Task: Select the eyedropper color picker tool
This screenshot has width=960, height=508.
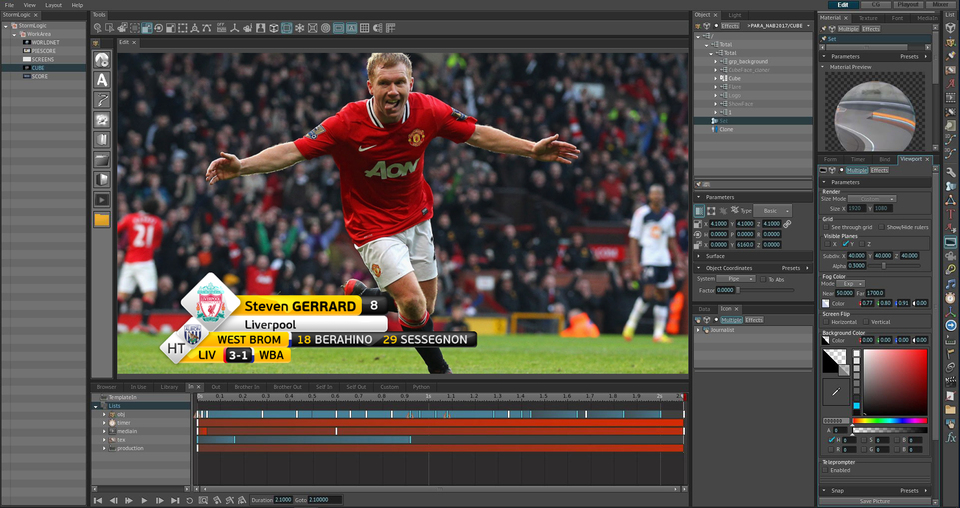Action: point(835,393)
